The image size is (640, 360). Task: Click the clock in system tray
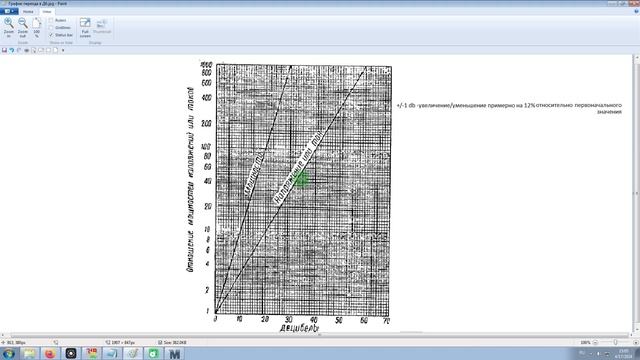(x=623, y=353)
